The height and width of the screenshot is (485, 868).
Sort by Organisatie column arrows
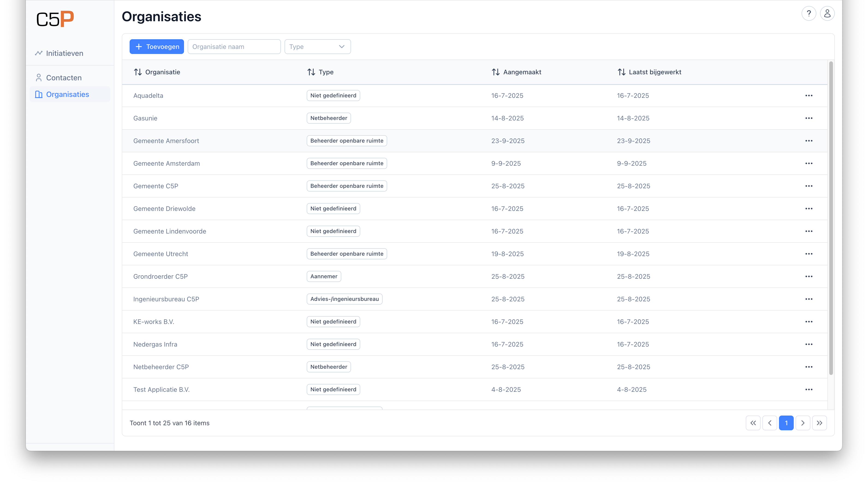click(138, 72)
